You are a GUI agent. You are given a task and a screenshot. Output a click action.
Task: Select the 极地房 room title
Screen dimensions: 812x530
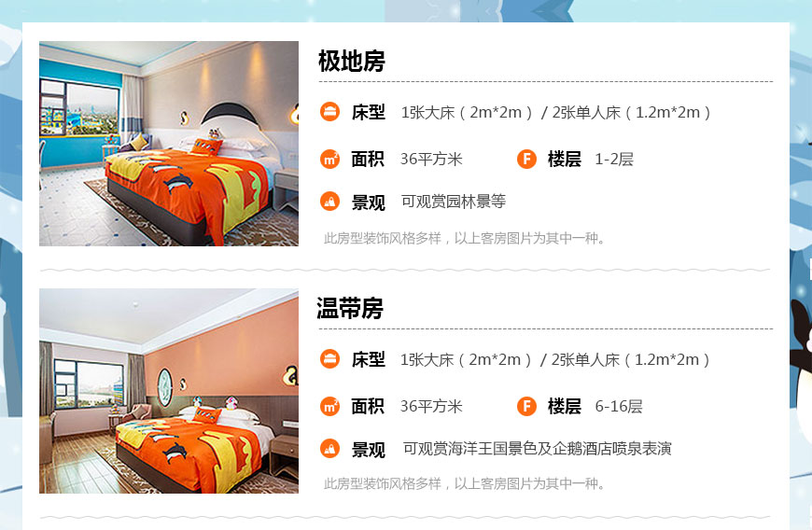[352, 61]
